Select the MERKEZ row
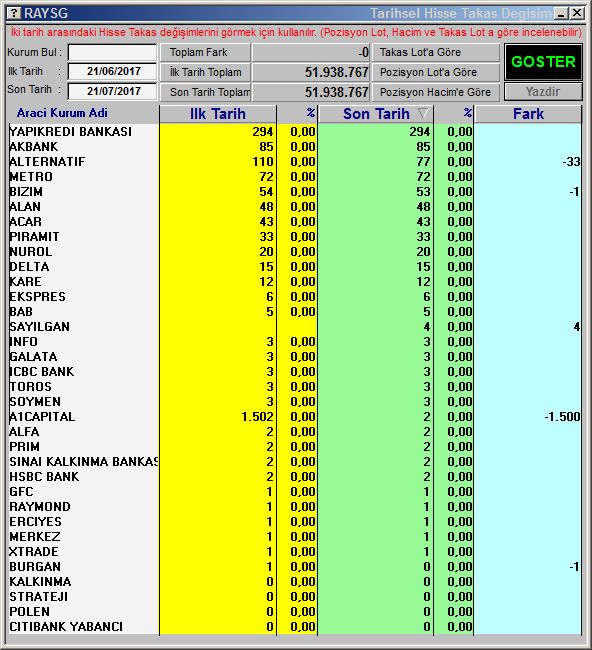 click(295, 537)
